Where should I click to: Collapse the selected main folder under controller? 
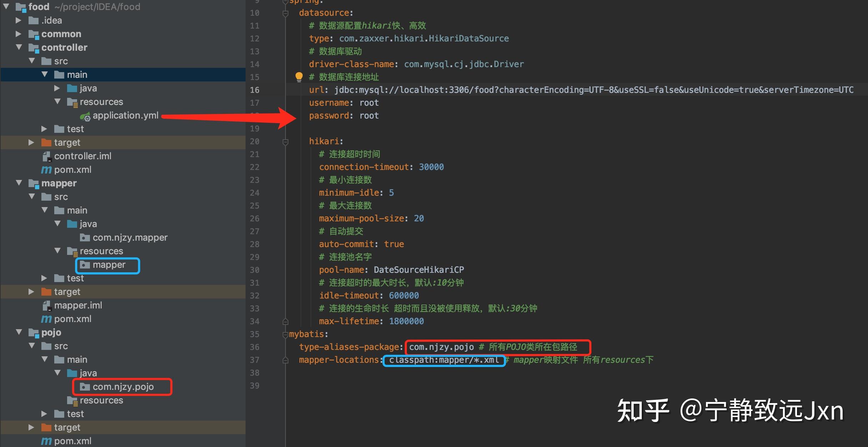(x=45, y=74)
